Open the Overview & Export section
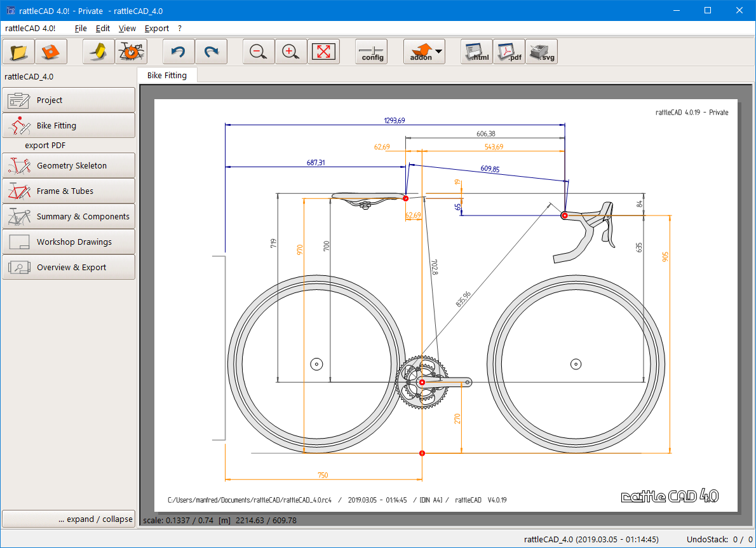 click(69, 267)
